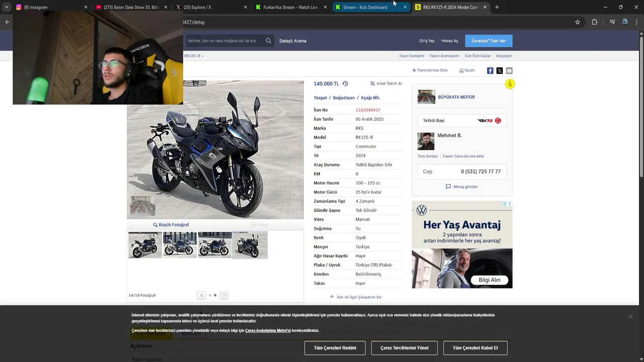Select the fourth photo thumbnail

tap(250, 245)
